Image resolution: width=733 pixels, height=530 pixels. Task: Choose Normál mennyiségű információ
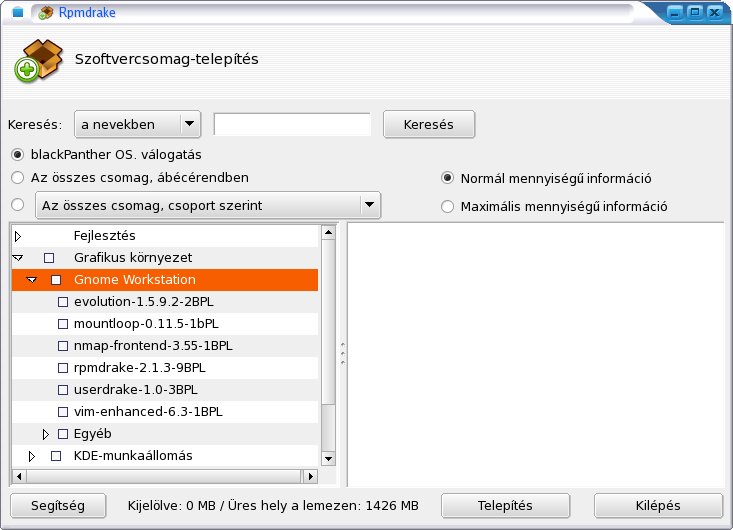pos(447,178)
